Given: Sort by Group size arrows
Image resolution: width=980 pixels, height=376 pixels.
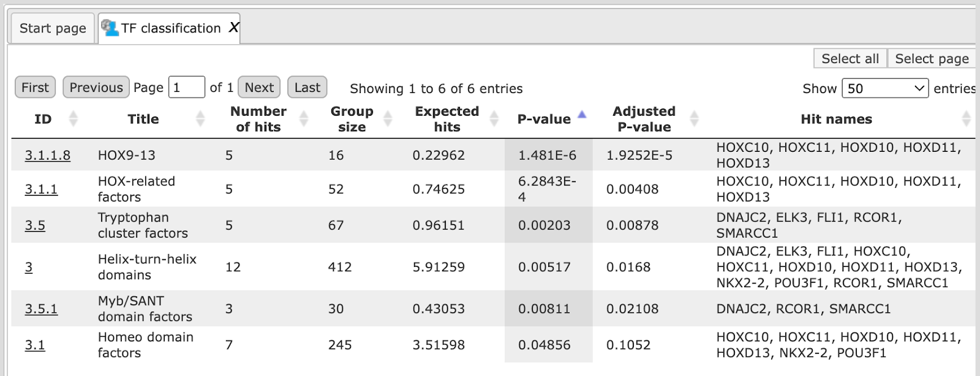Looking at the screenshot, I should [388, 119].
